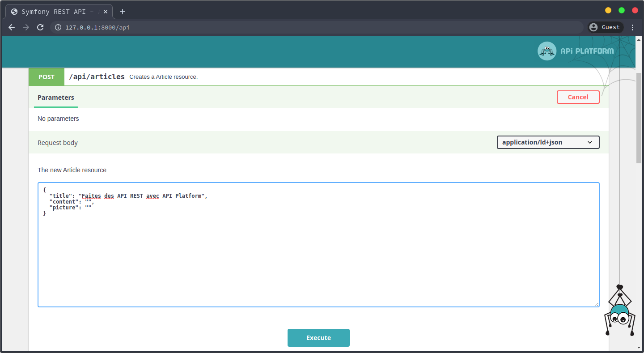Click the page vertical scrollbar thumb
Image resolution: width=644 pixels, height=353 pixels.
pos(639,119)
